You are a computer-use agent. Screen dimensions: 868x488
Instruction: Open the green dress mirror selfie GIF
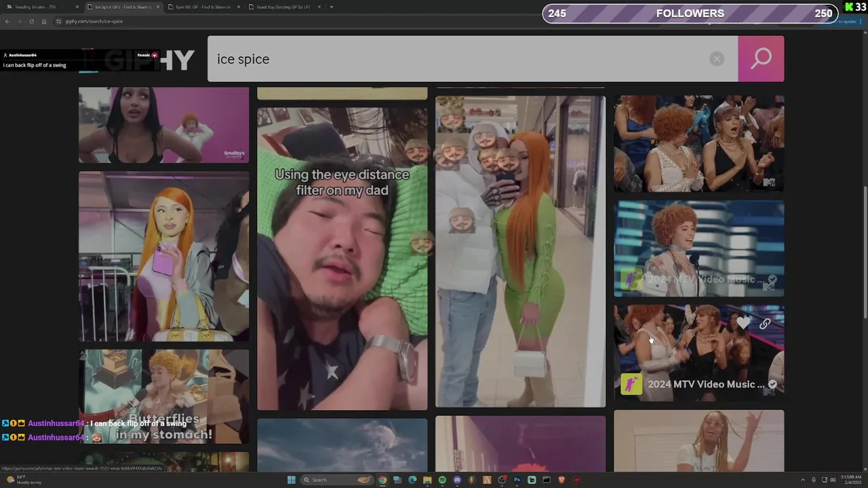pyautogui.click(x=520, y=251)
